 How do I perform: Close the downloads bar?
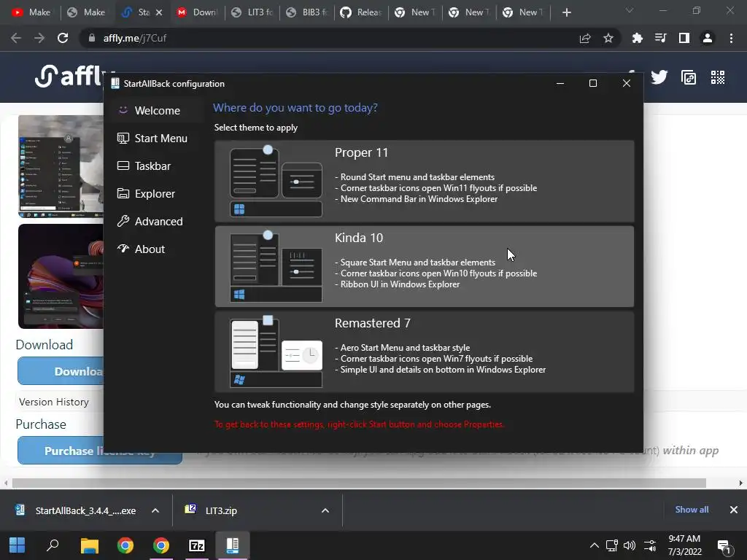(x=734, y=510)
